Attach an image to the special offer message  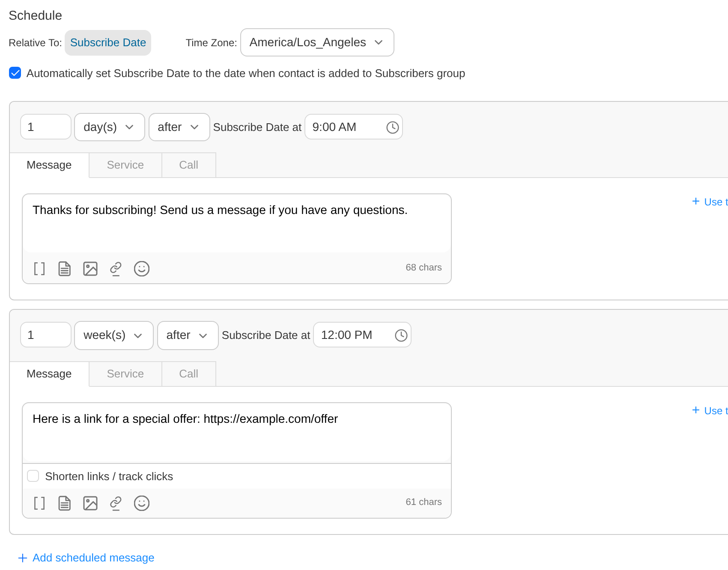pyautogui.click(x=90, y=503)
